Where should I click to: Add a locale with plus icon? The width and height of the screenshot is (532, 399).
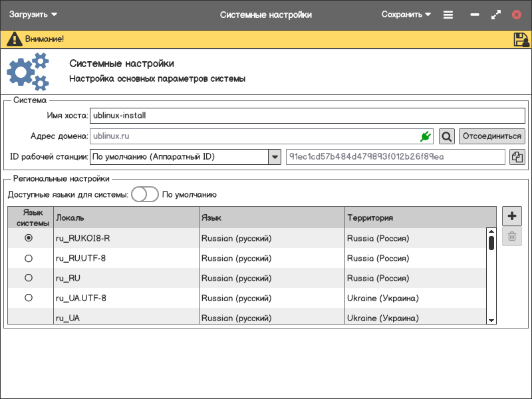pyautogui.click(x=512, y=216)
